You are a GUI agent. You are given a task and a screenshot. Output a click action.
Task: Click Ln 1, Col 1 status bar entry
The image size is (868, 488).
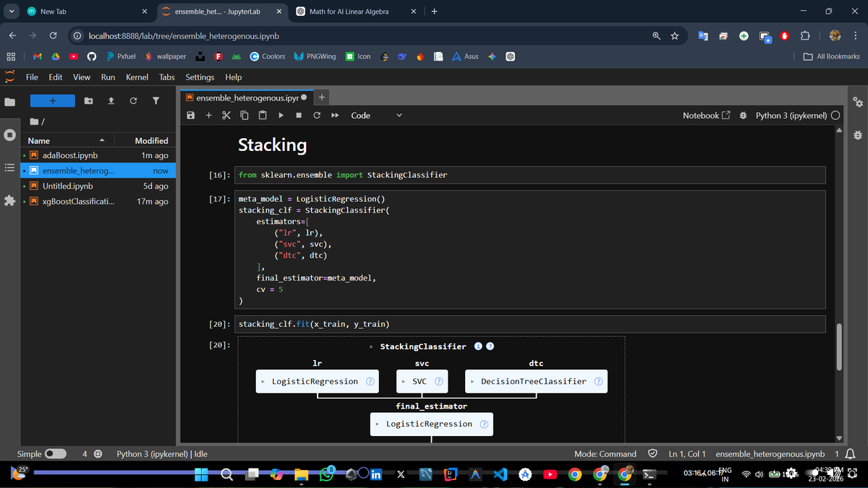[687, 454]
